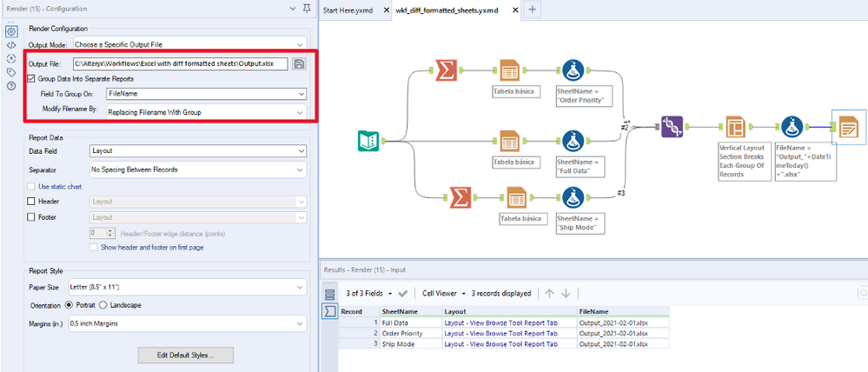Enable the Footer checkbox
The width and height of the screenshot is (868, 372).
[31, 217]
